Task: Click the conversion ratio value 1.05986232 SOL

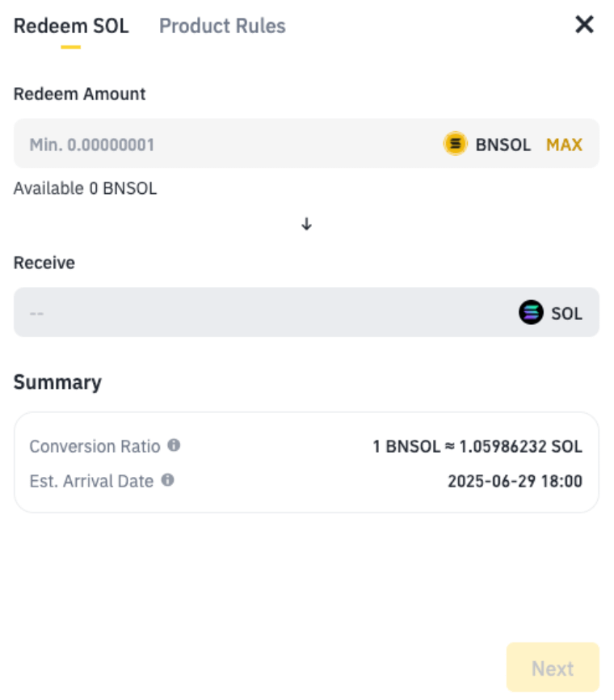Action: coord(521,446)
